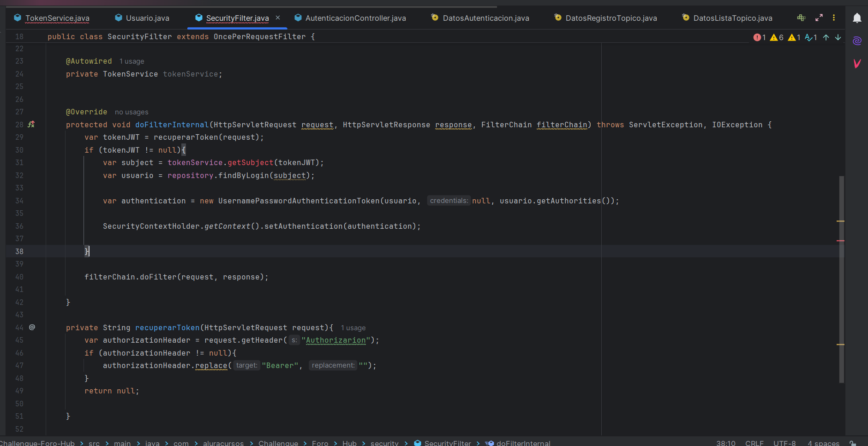Click 'UsernamePasswordAuthenticationToken' constructor call
Screen dimensions: 868x446
(x=299, y=201)
